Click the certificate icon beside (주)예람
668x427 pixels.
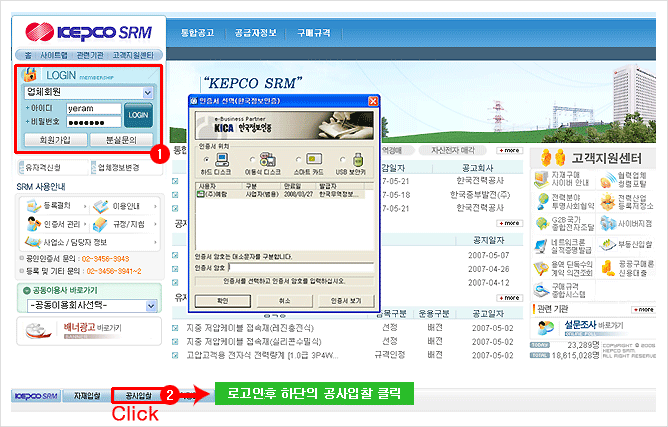pyautogui.click(x=200, y=194)
